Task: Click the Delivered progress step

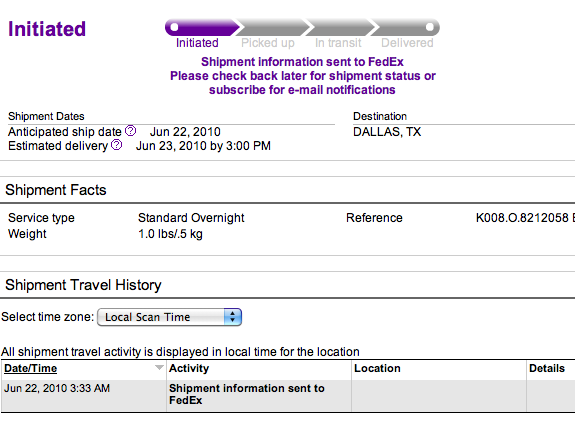Action: [x=407, y=43]
